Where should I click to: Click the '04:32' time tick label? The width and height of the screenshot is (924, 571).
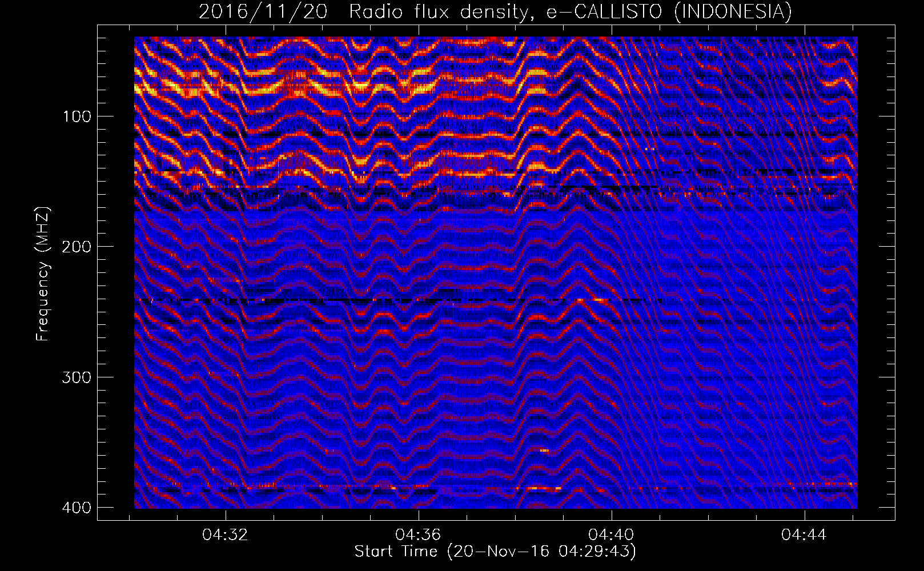click(226, 535)
